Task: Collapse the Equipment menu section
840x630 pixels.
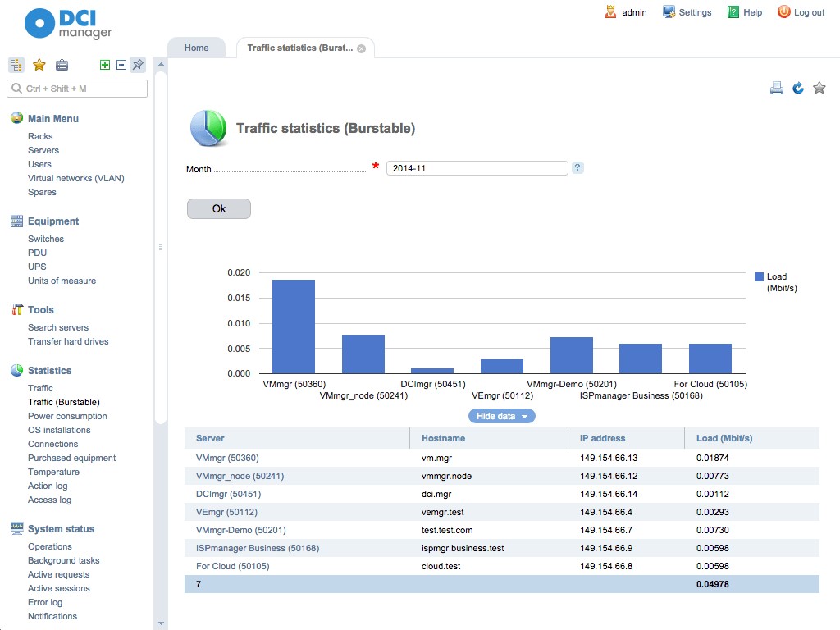Action: (54, 221)
